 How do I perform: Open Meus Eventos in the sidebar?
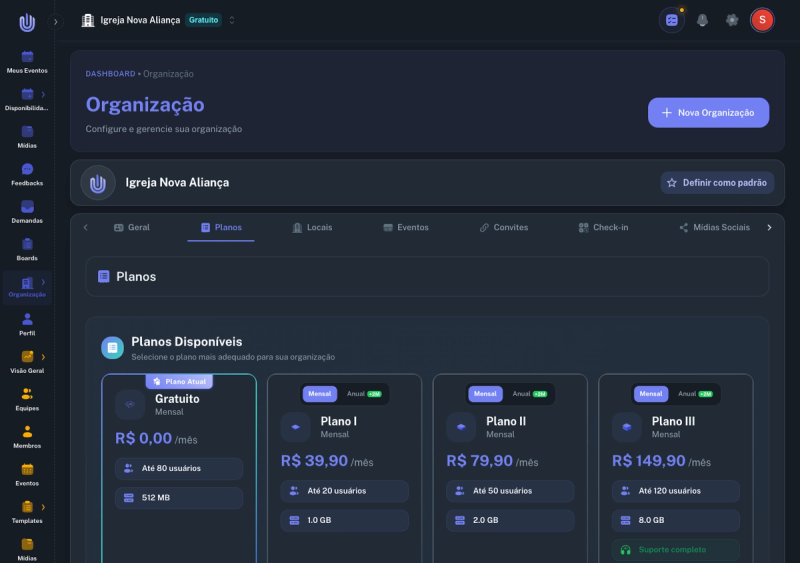[27, 62]
